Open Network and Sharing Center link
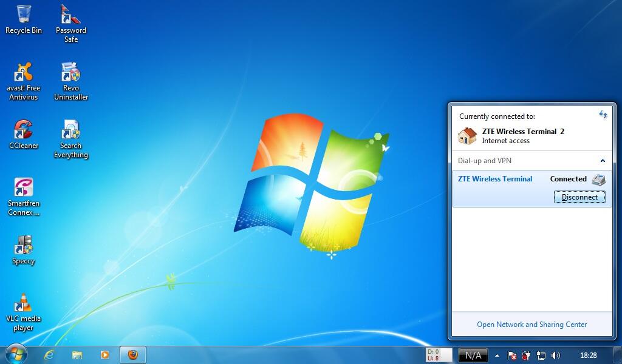Image resolution: width=622 pixels, height=364 pixels. coord(531,325)
